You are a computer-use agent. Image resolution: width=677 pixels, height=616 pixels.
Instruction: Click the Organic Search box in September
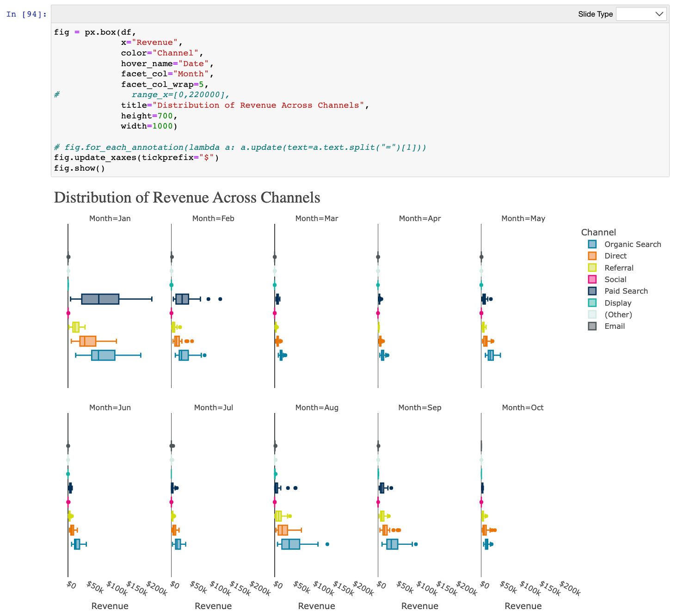392,544
